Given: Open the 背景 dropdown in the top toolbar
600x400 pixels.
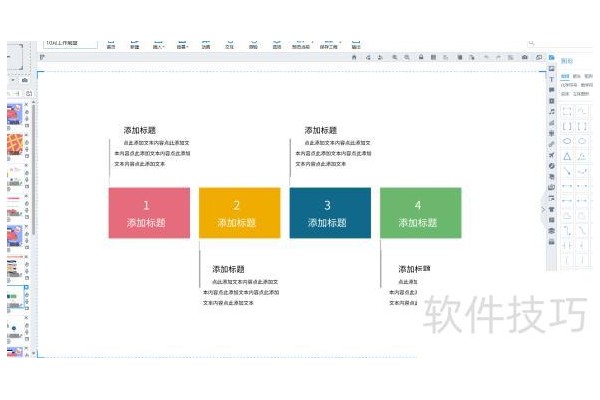Looking at the screenshot, I should [182, 44].
